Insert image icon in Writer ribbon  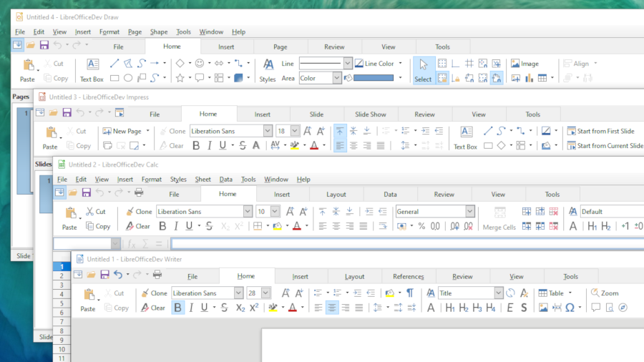coord(543,308)
